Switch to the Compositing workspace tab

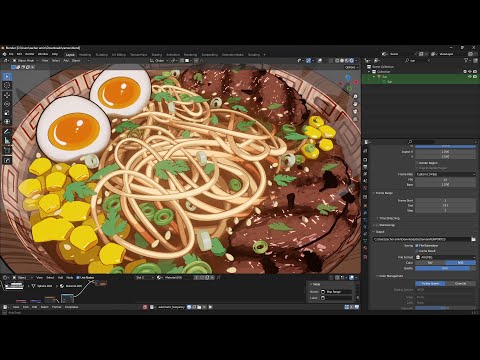[210, 54]
